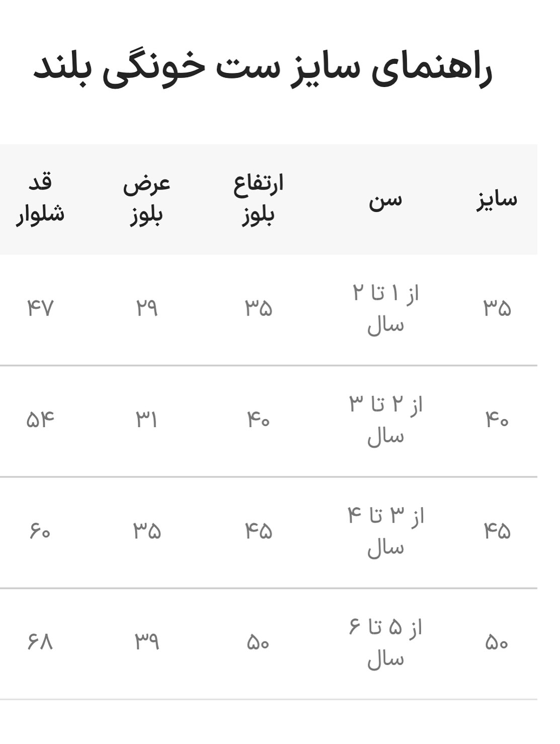Select blouse width value ۳۱
Image resolution: width=560 pixels, height=744 pixels.
click(x=146, y=420)
